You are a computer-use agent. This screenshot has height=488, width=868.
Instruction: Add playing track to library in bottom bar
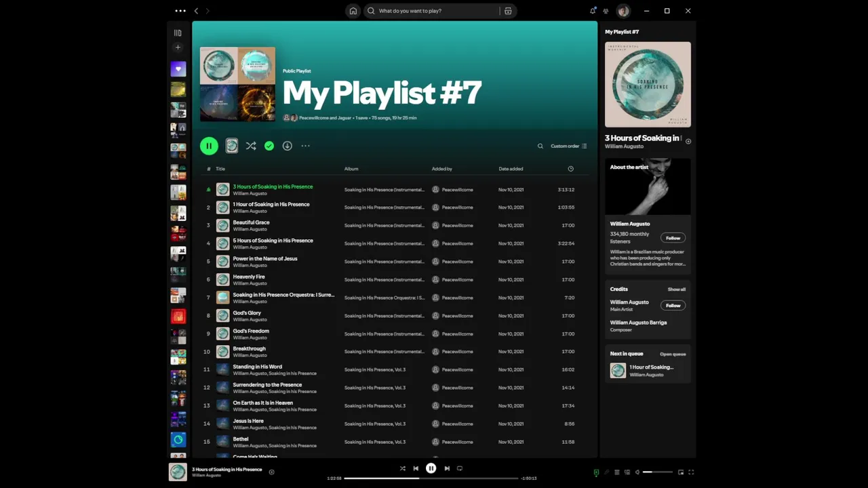(x=271, y=472)
